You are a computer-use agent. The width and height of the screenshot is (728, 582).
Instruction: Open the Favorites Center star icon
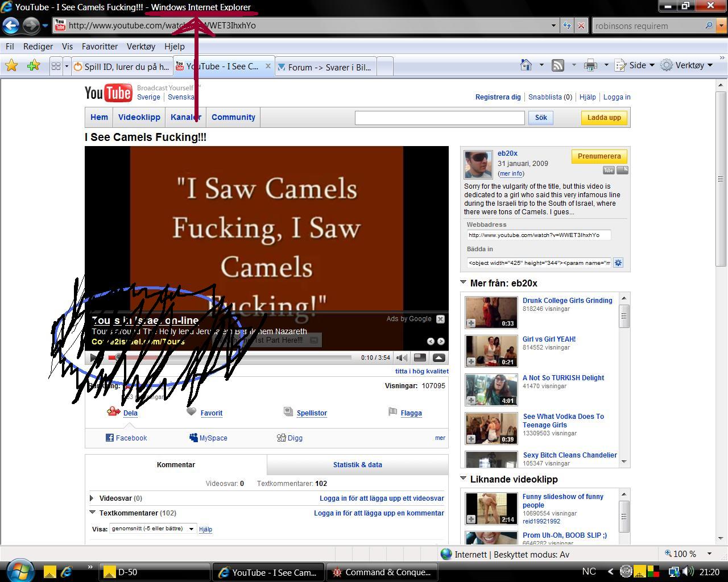click(11, 66)
